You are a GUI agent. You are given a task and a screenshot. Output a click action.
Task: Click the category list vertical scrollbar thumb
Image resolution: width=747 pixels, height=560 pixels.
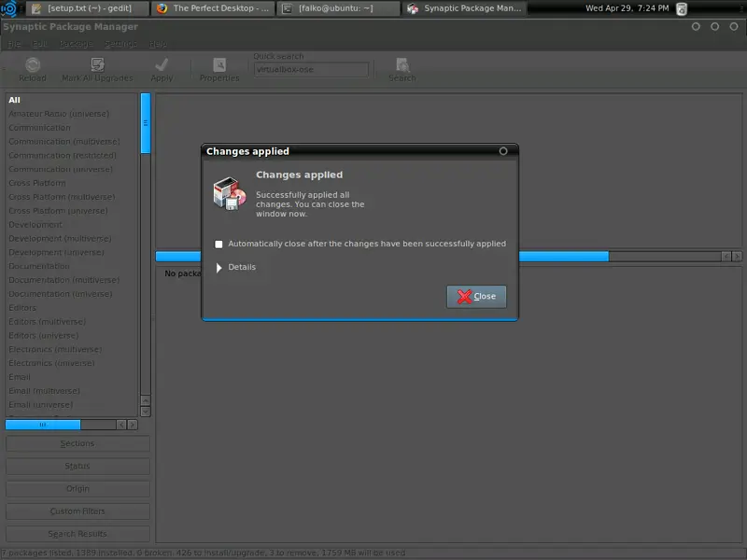(146, 123)
